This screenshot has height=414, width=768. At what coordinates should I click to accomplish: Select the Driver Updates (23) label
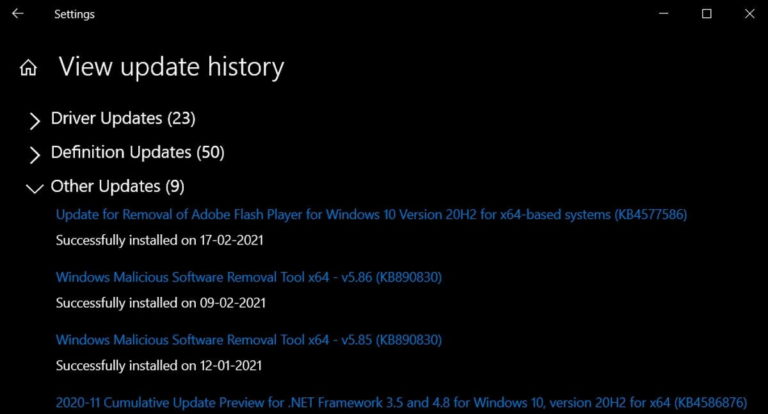[x=123, y=119]
